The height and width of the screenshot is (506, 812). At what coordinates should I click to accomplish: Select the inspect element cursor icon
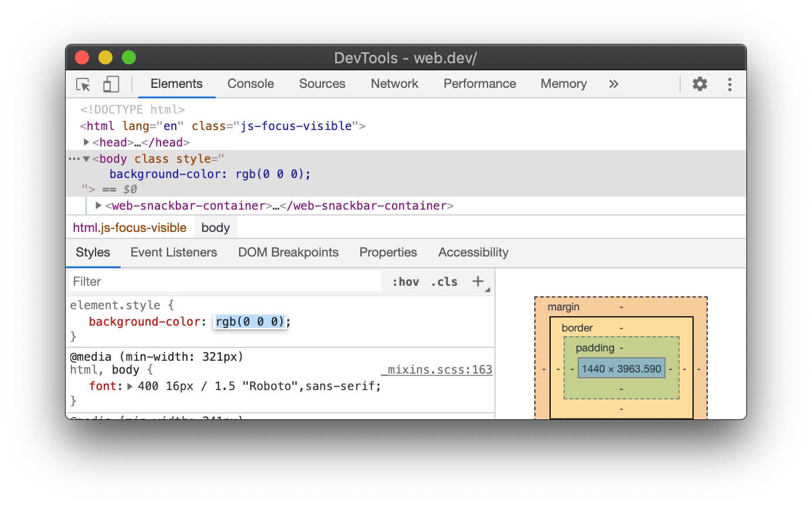coord(83,84)
